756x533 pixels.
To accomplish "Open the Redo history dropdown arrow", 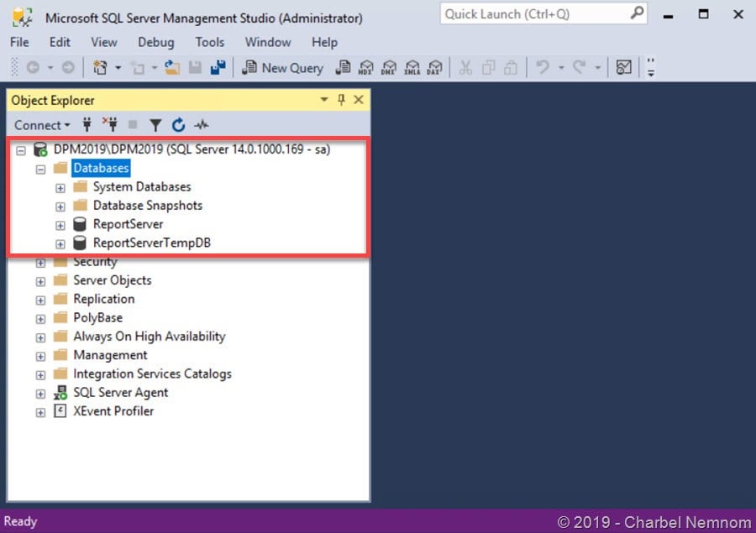I will [x=597, y=67].
